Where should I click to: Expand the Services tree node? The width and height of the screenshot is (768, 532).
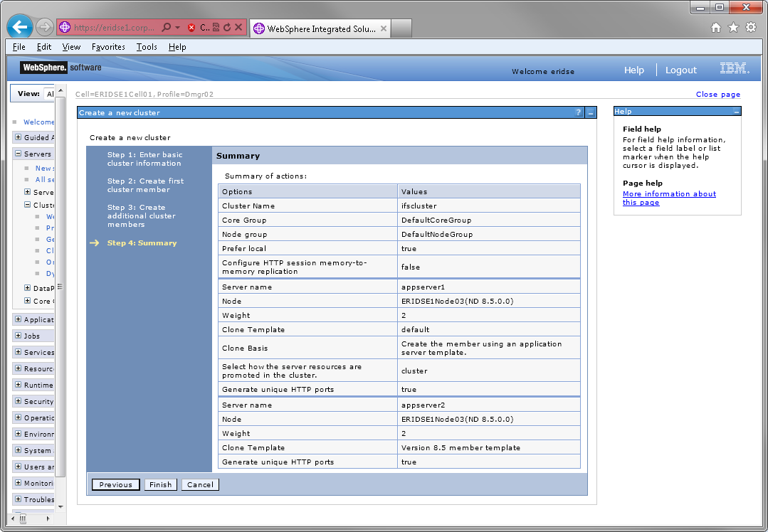(x=18, y=352)
